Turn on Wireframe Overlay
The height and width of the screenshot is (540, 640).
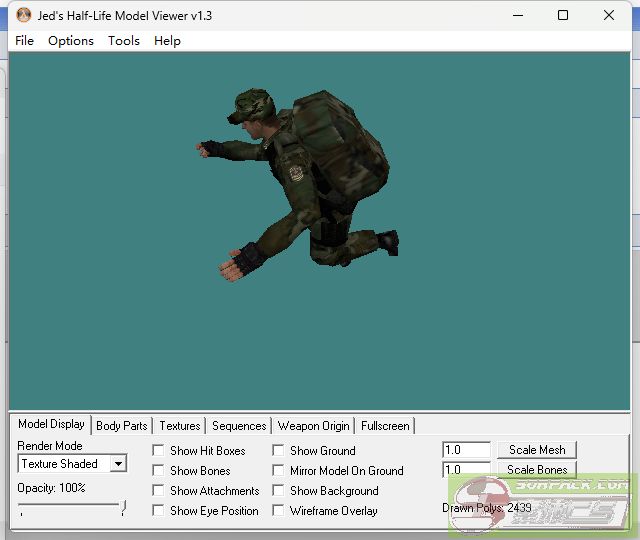pyautogui.click(x=278, y=511)
